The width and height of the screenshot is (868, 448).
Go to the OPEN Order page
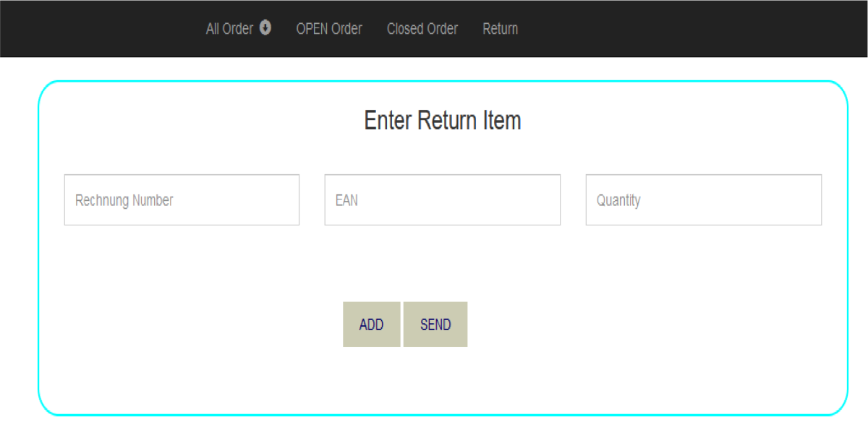pos(329,29)
